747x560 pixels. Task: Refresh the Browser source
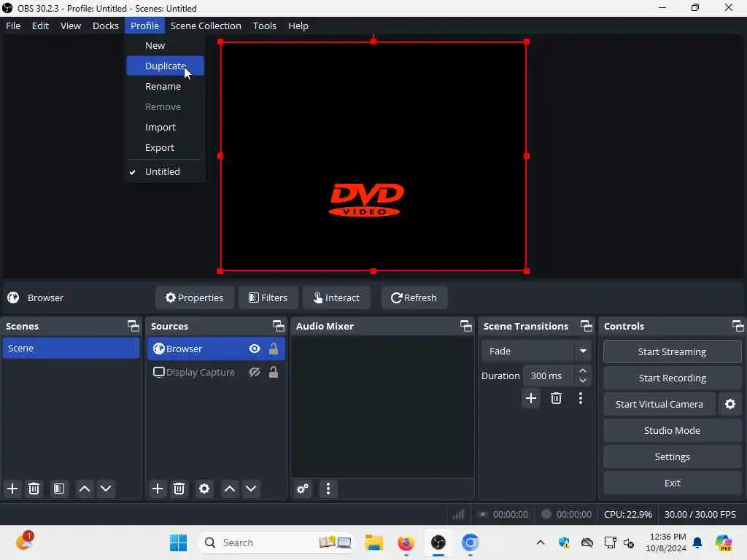pos(414,297)
